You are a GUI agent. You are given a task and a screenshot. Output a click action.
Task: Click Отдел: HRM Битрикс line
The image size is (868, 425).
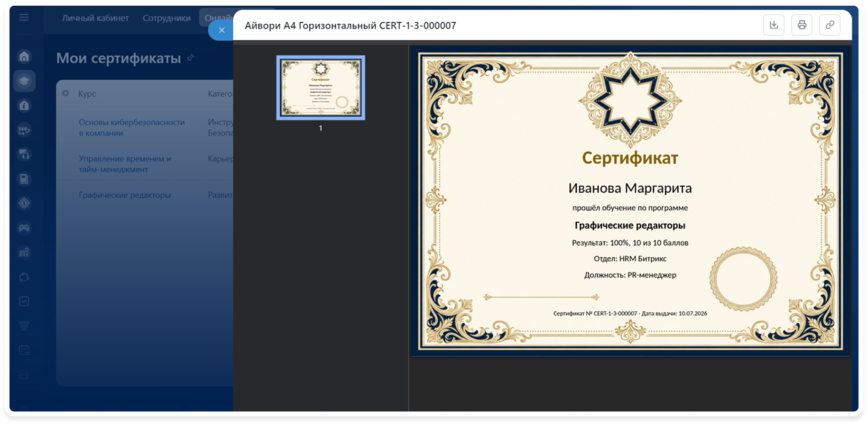(630, 259)
